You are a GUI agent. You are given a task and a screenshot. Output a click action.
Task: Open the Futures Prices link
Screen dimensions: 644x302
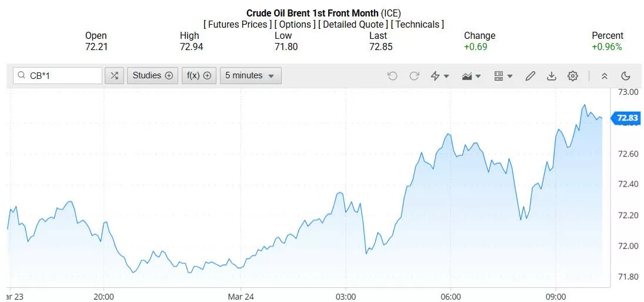point(238,24)
